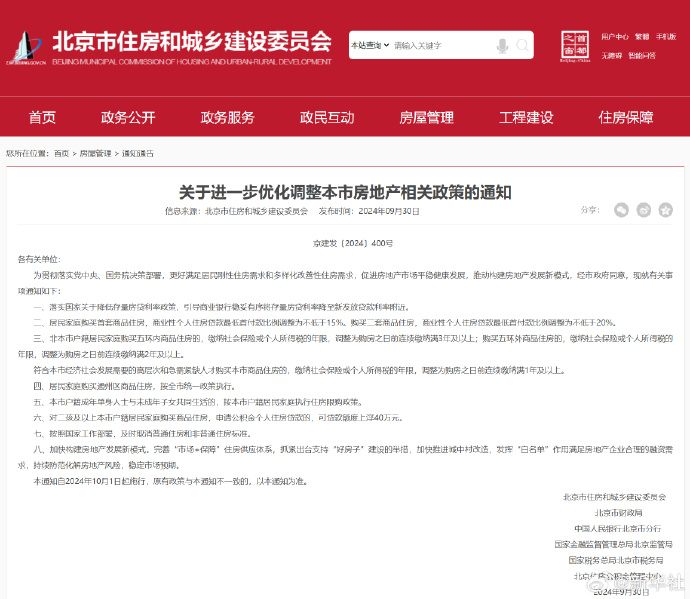Share via the Weibo icon

tap(643, 210)
